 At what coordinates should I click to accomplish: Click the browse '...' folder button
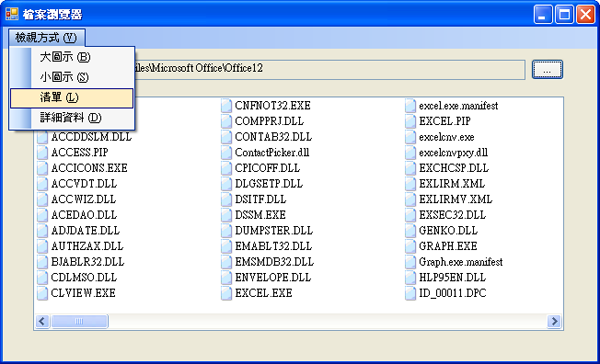(x=547, y=69)
